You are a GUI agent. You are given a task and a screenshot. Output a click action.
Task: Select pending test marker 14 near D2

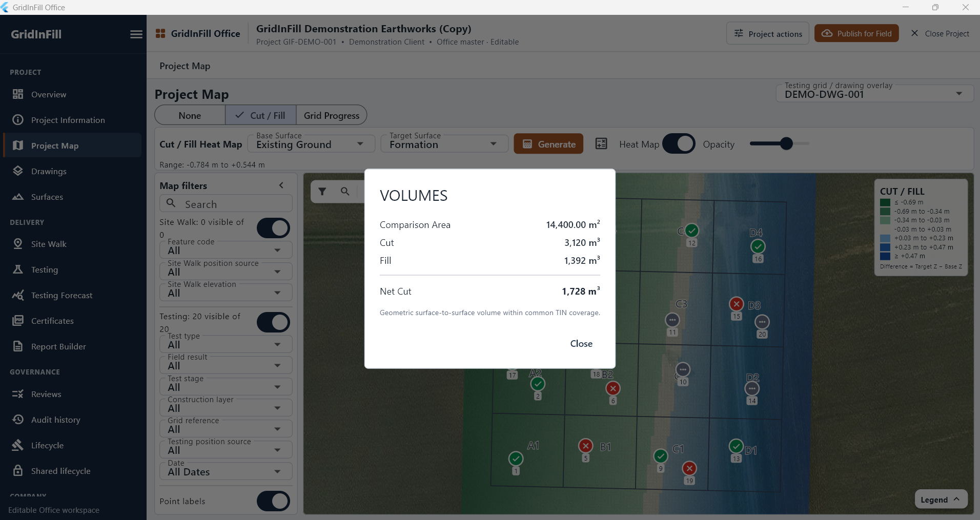(752, 388)
